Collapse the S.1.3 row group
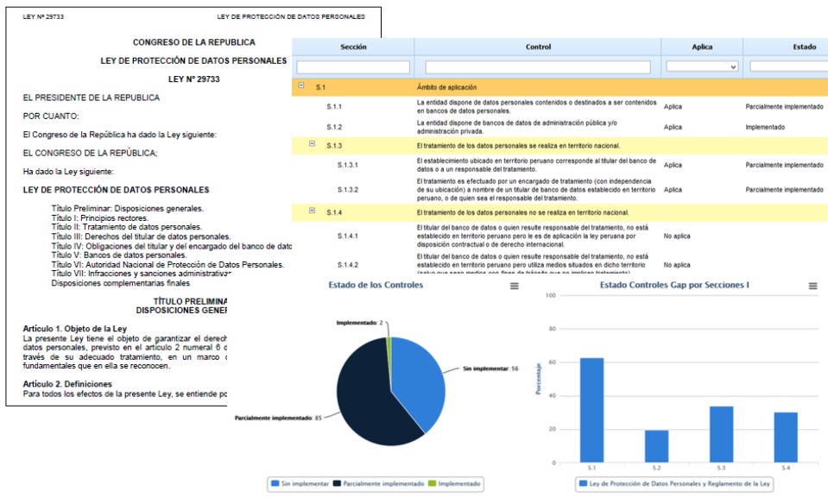Screen dimensions: 828x504 click(312, 143)
